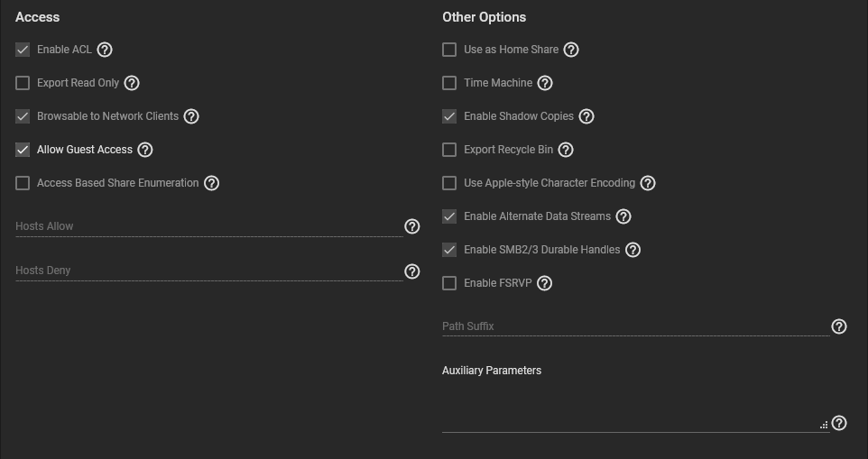The width and height of the screenshot is (868, 459).
Task: View help for Hosts Allow field
Action: pos(411,226)
